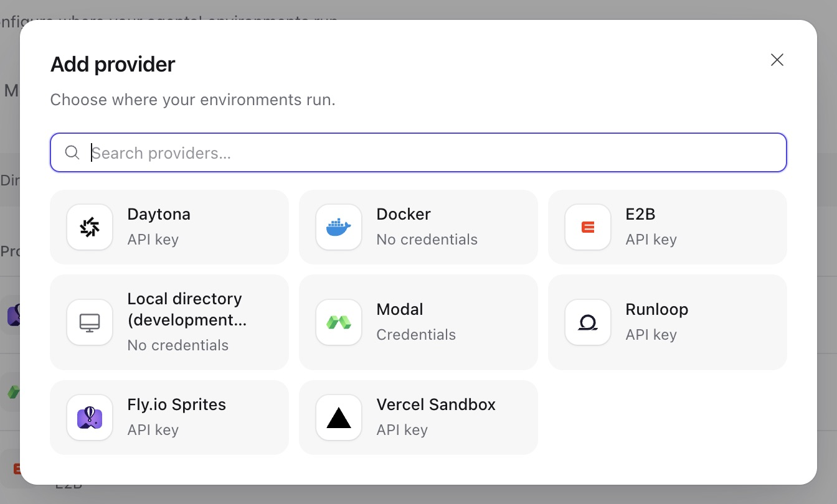Click the Vercel triangle logo icon
The height and width of the screenshot is (504, 837).
(x=339, y=418)
